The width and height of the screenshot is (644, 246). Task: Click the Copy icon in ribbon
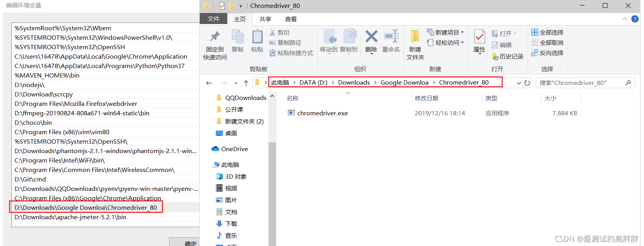(x=237, y=37)
